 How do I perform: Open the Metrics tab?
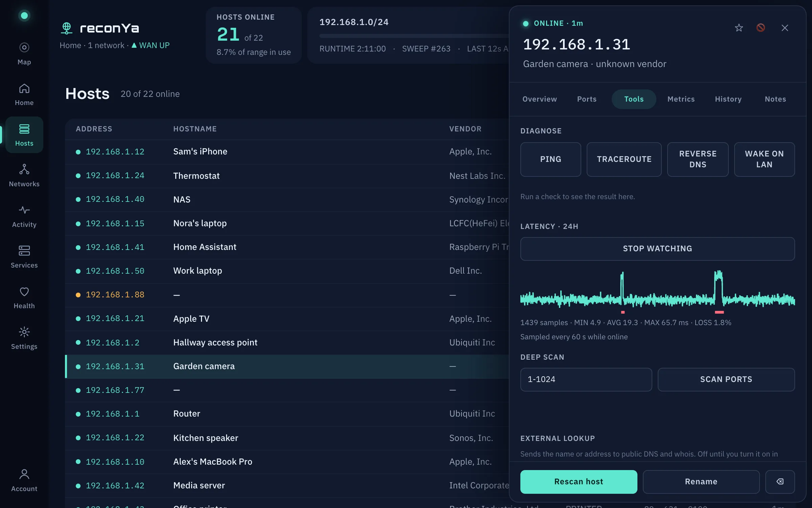(x=681, y=99)
